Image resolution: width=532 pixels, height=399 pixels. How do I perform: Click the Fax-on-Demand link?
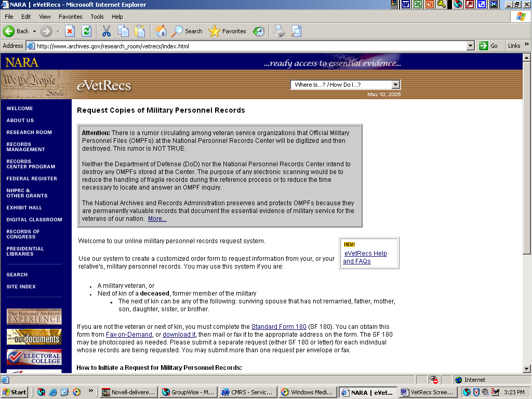[x=129, y=335]
